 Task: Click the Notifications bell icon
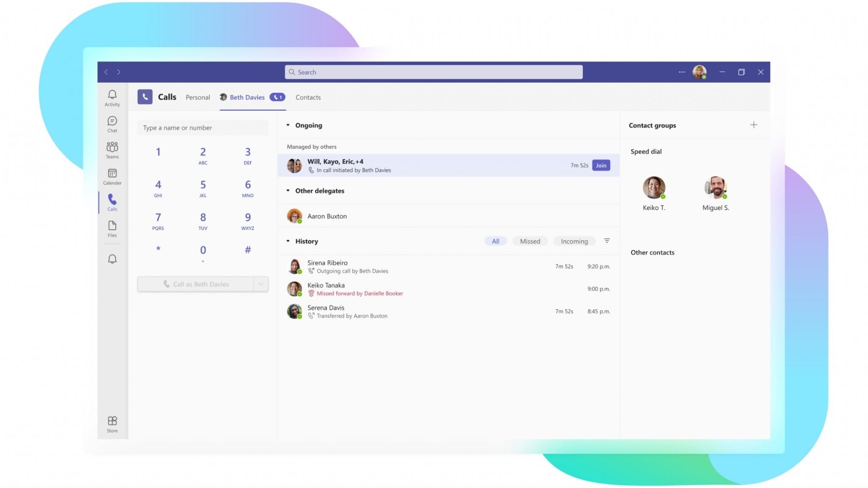[x=112, y=258]
